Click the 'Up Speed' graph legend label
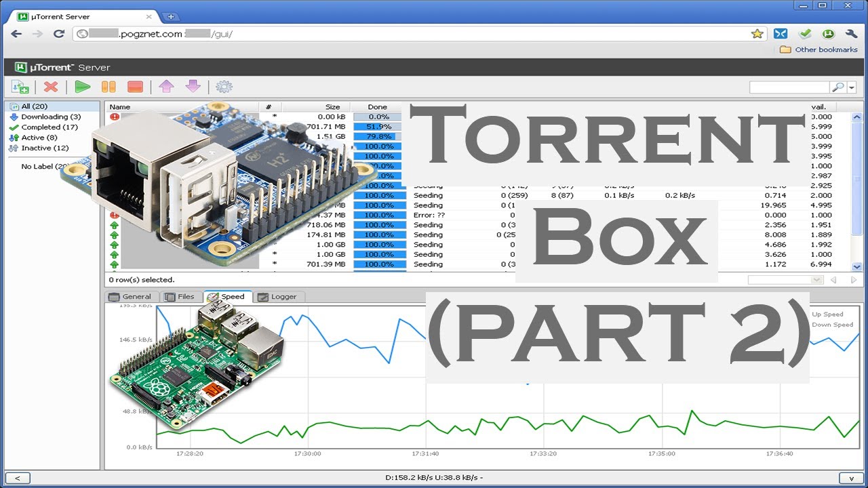Image resolution: width=868 pixels, height=488 pixels. 827,314
